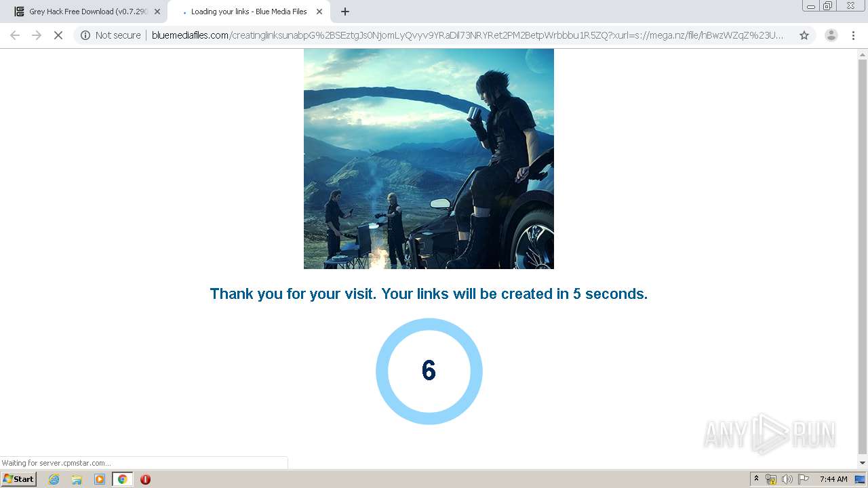The width and height of the screenshot is (868, 488).
Task: Minimize the Chrome window
Action: [x=810, y=5]
